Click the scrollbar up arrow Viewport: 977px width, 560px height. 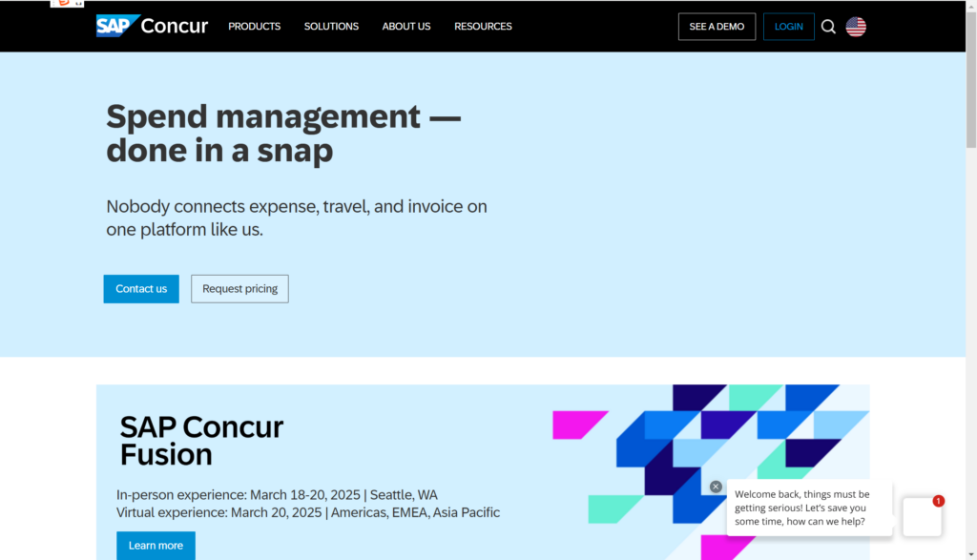pyautogui.click(x=971, y=6)
